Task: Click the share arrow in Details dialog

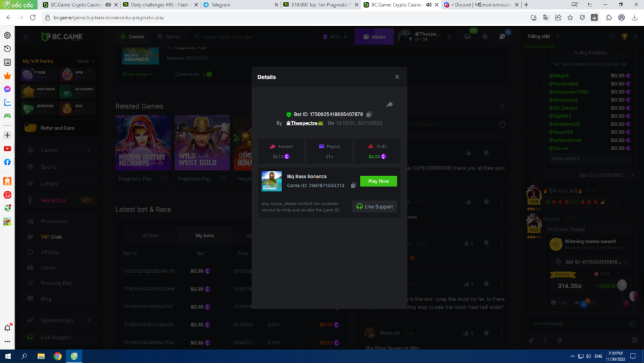Action: point(390,104)
